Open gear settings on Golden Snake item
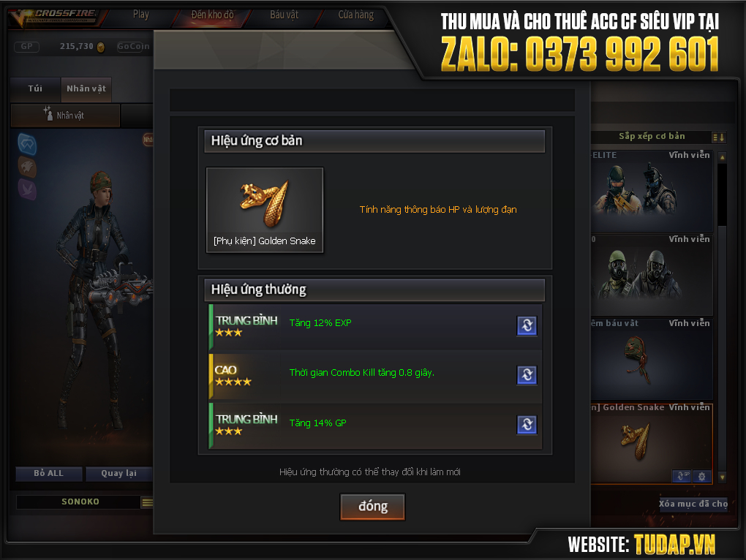The height and width of the screenshot is (560, 746). click(x=702, y=477)
